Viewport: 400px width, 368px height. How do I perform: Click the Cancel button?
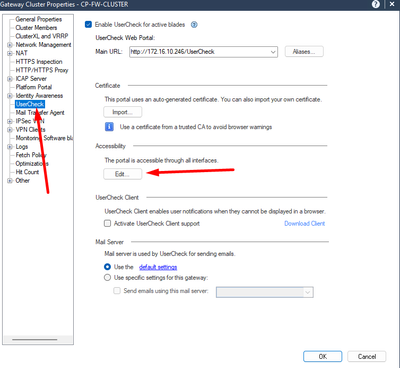tap(367, 356)
